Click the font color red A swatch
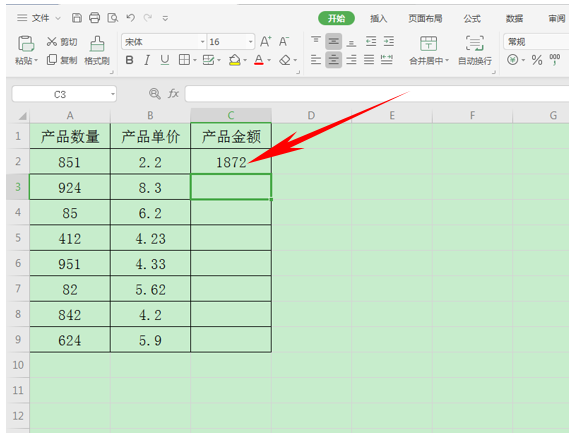Screen dimensions: 569x433 coord(259,60)
